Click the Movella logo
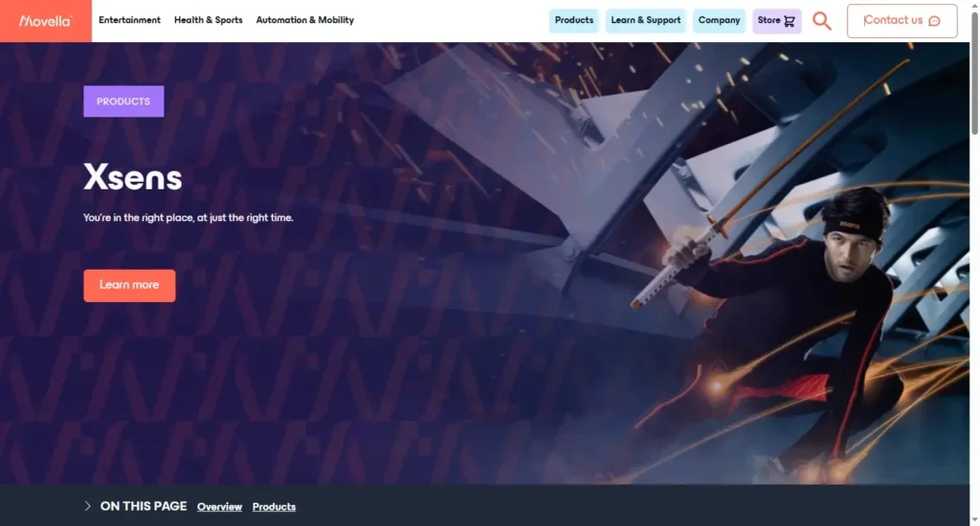Image resolution: width=980 pixels, height=526 pixels. tap(46, 21)
